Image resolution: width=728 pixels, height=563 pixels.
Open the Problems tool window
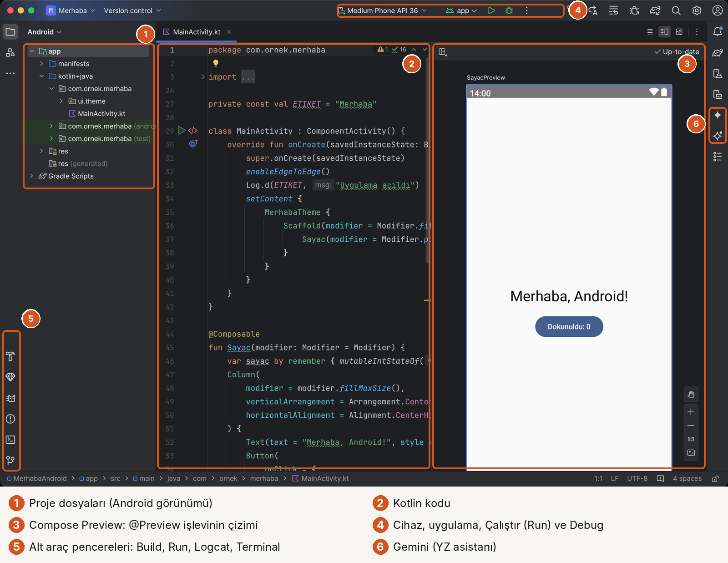[10, 419]
